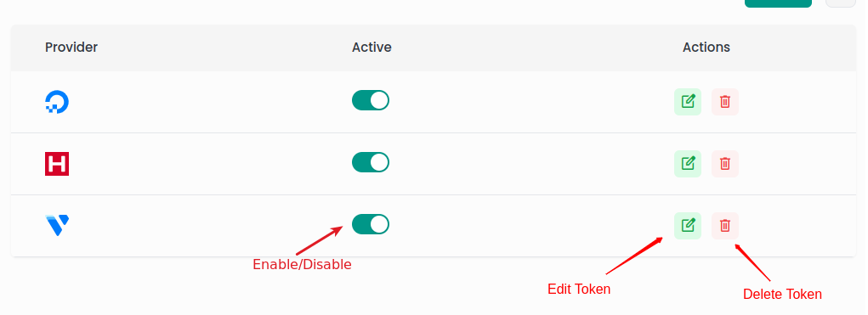Disable the DigitalOcean active switch
This screenshot has height=315, width=868.
click(371, 100)
